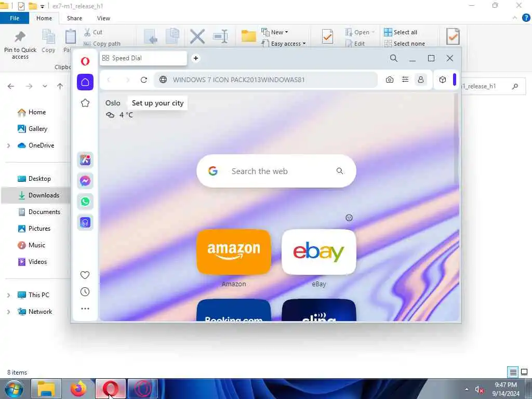Image resolution: width=532 pixels, height=399 pixels.
Task: Open Gallery in navigation pane
Action: click(x=33, y=129)
